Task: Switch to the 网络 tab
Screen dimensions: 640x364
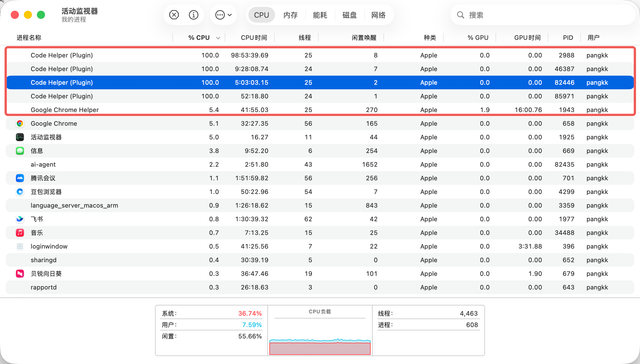Action: [378, 15]
